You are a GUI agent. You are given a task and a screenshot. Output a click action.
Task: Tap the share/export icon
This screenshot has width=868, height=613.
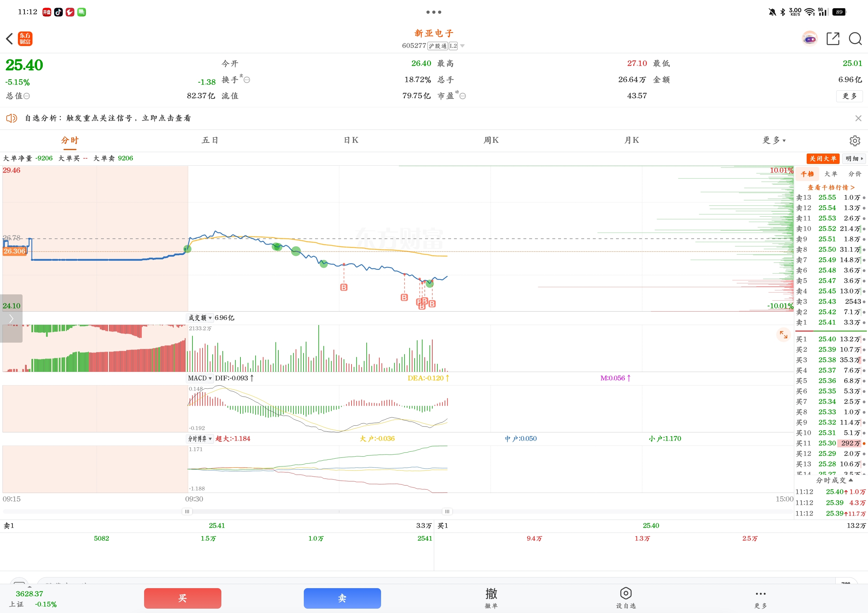(833, 38)
